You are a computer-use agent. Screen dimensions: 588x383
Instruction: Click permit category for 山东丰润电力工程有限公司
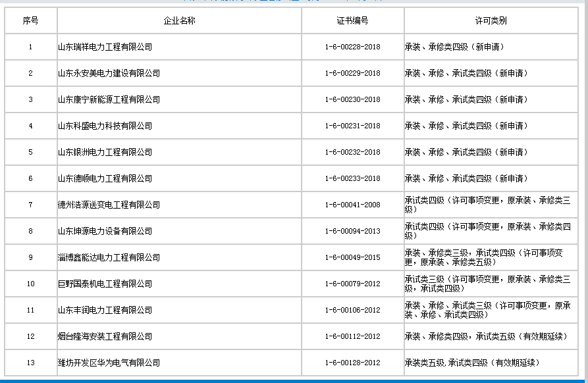pos(488,311)
